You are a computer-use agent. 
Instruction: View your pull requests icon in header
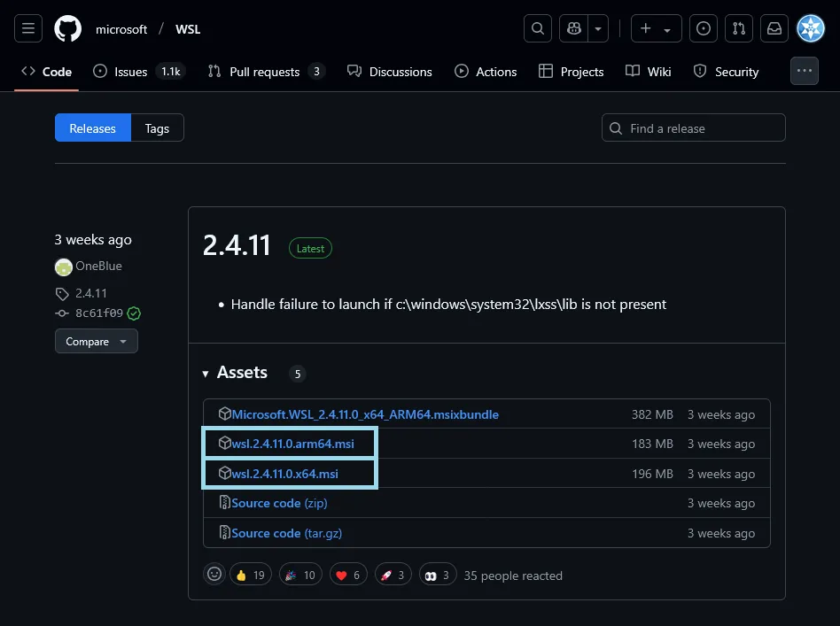[x=739, y=28]
